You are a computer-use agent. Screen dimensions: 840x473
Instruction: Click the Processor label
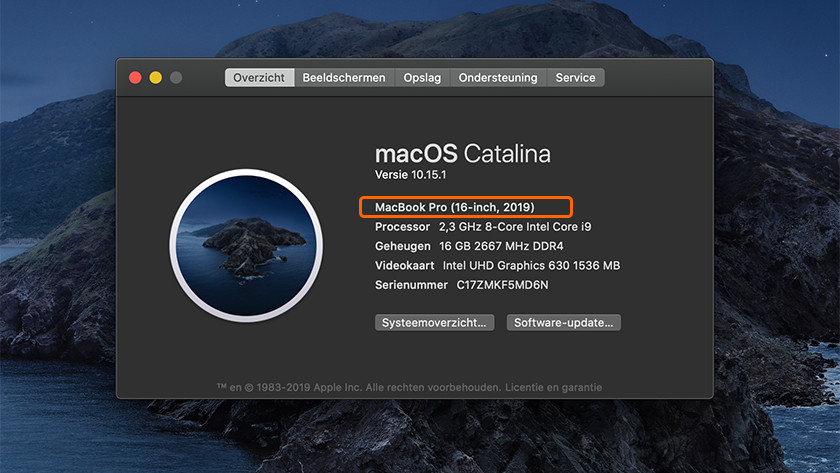(x=402, y=227)
